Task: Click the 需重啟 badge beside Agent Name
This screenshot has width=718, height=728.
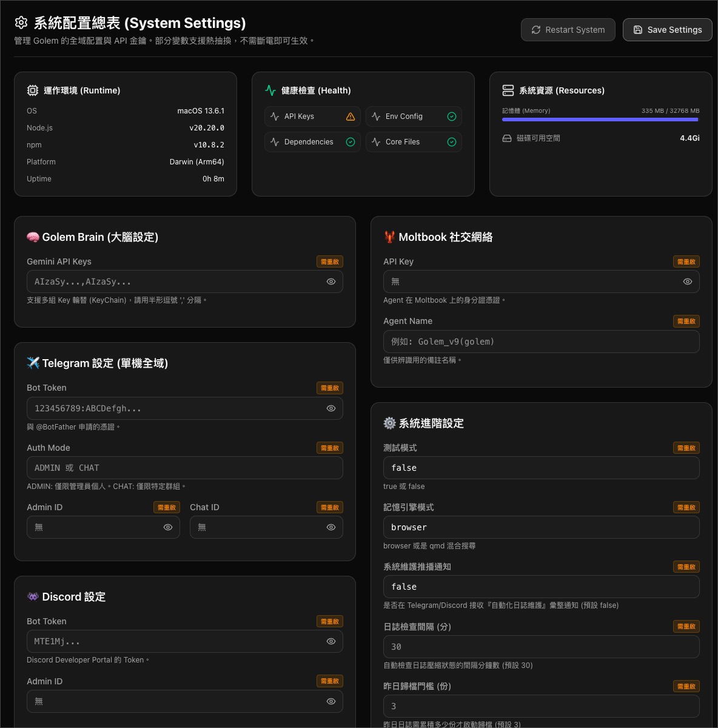Action: (686, 321)
